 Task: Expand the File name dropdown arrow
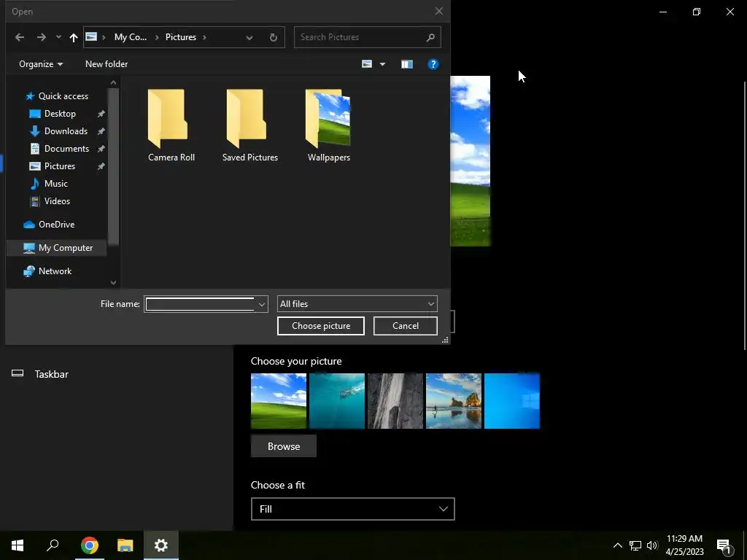coord(262,304)
